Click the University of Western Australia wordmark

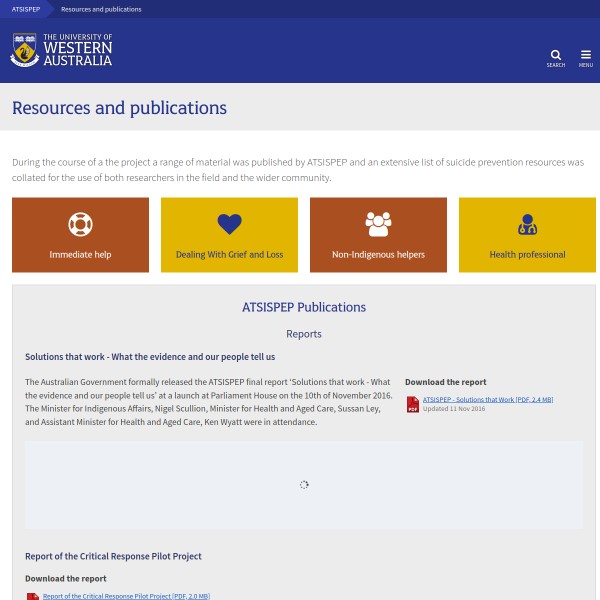point(78,49)
